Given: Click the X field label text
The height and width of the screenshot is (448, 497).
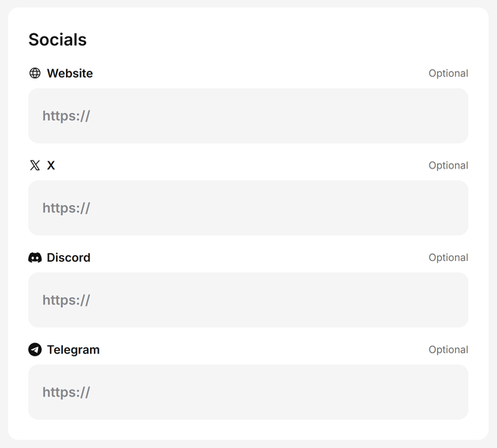Looking at the screenshot, I should pyautogui.click(x=51, y=165).
